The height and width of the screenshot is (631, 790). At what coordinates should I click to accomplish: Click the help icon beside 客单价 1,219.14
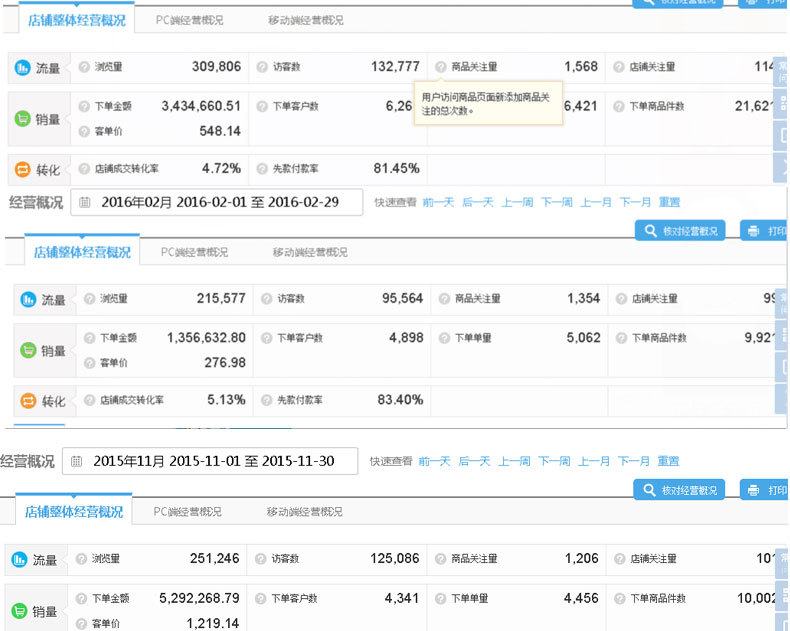tap(82, 623)
